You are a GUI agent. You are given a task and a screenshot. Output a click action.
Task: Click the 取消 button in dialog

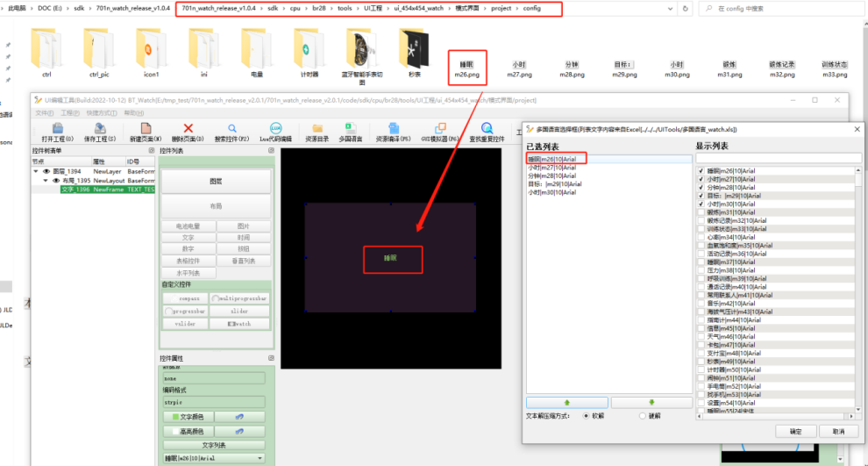pos(839,431)
